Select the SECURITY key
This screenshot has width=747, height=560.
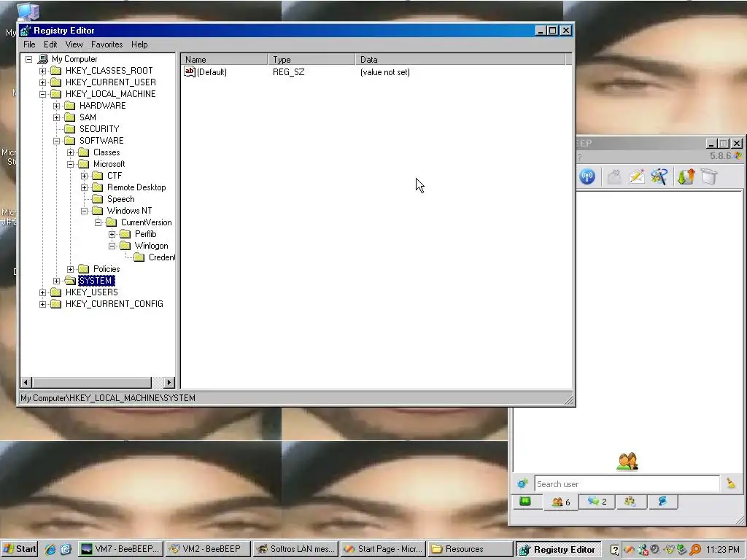point(99,129)
